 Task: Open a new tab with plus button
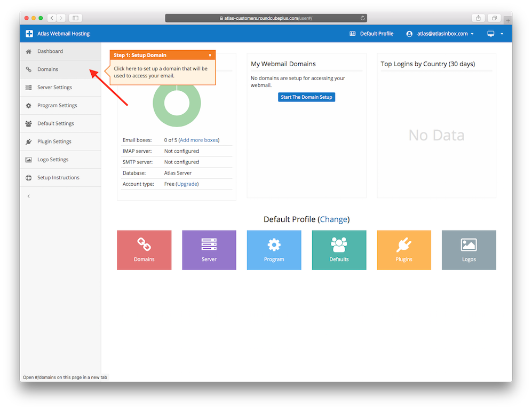click(508, 20)
